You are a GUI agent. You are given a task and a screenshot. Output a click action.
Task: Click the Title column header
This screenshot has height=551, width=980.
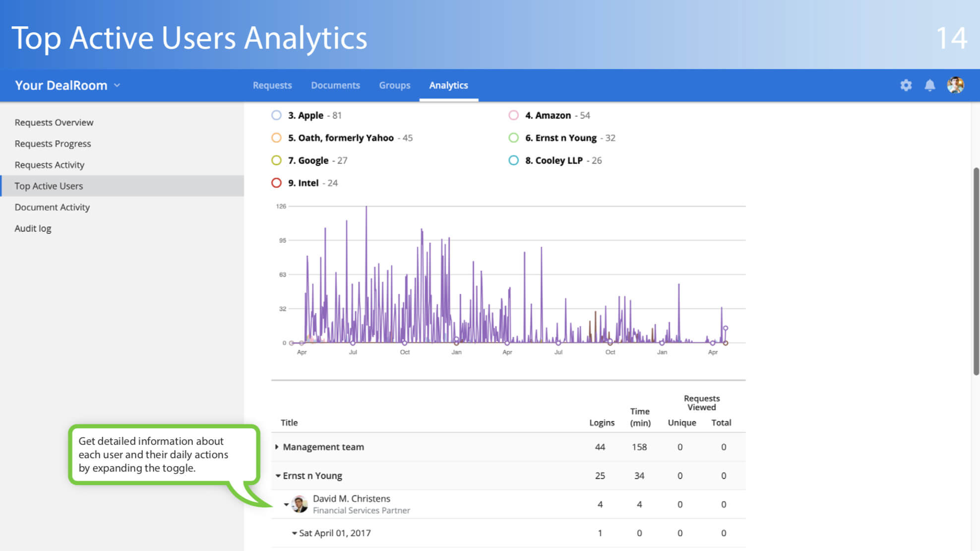[289, 423]
